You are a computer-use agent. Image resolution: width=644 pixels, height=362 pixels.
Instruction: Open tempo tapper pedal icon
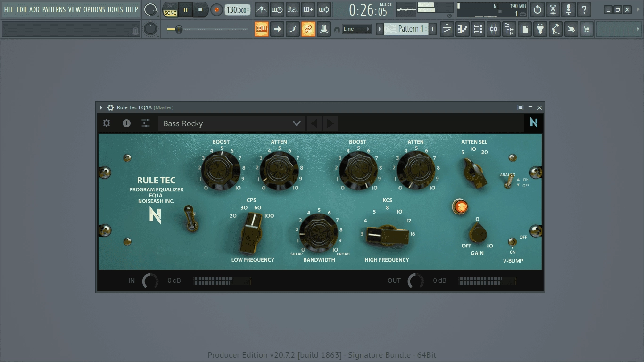pyautogui.click(x=556, y=29)
